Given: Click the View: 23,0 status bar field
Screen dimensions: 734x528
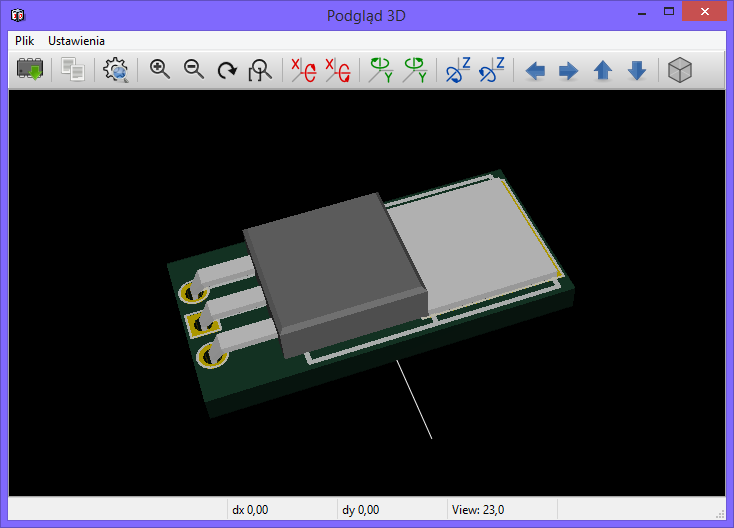Looking at the screenshot, I should click(x=478, y=510).
